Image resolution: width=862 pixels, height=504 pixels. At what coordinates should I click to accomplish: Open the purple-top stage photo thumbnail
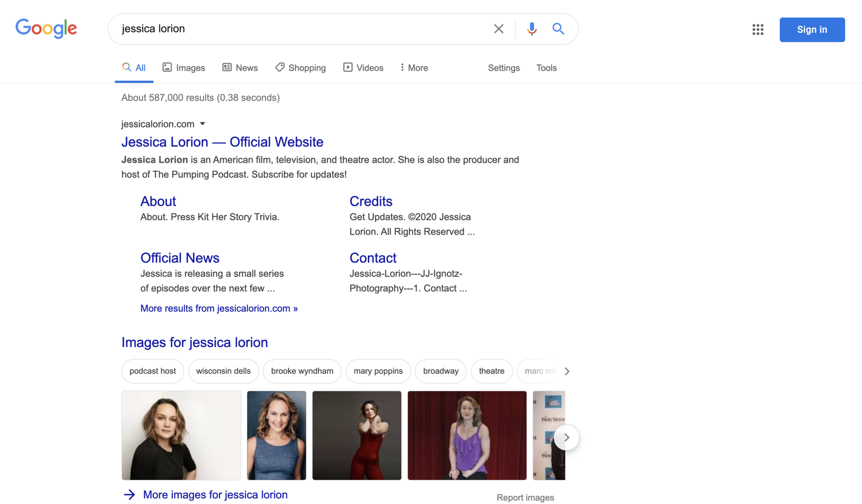click(466, 435)
